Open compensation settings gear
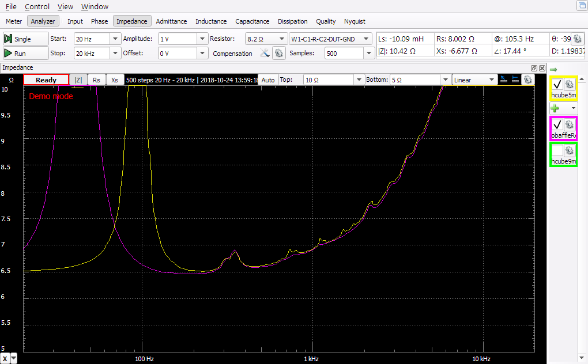 pyautogui.click(x=278, y=53)
